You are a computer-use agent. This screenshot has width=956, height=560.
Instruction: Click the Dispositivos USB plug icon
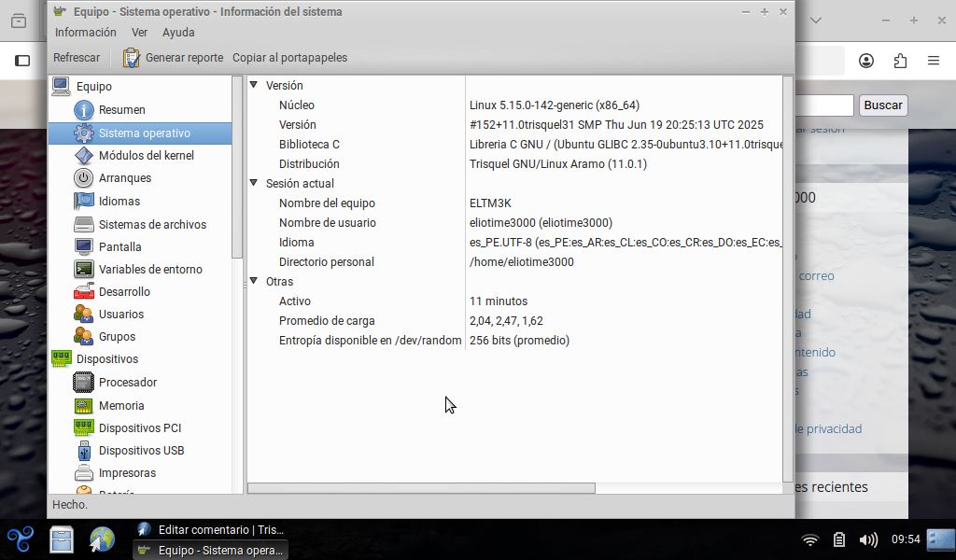(x=83, y=450)
